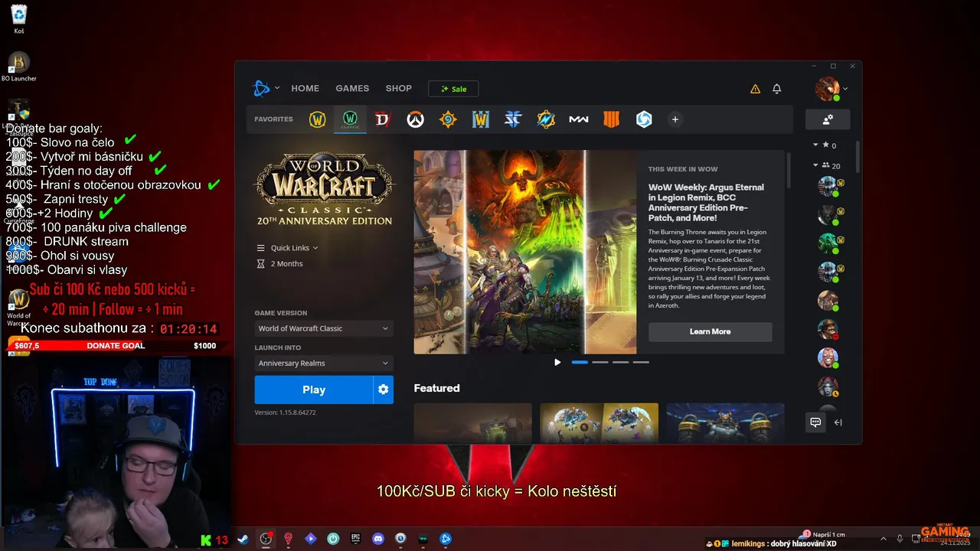Open add-friend and social settings button

[x=828, y=119]
